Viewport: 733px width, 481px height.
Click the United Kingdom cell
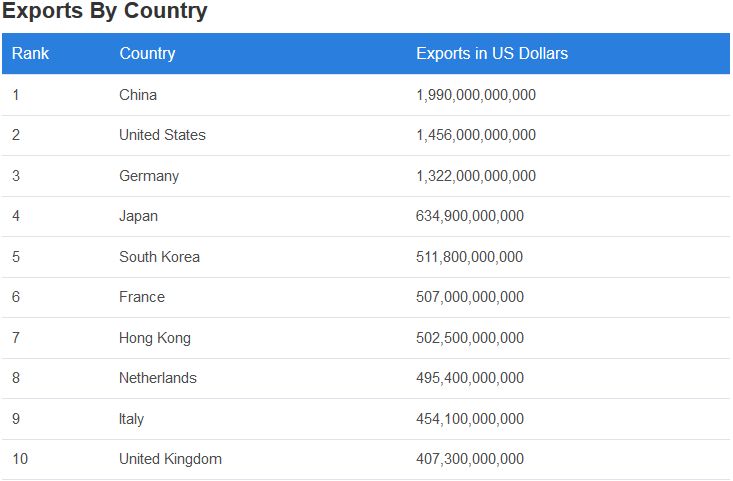point(170,459)
